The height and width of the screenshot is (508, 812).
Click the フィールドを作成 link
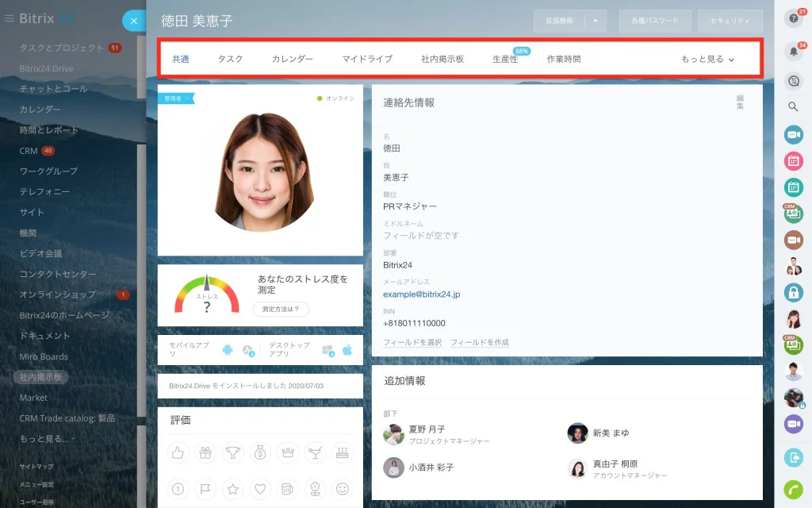(x=480, y=342)
